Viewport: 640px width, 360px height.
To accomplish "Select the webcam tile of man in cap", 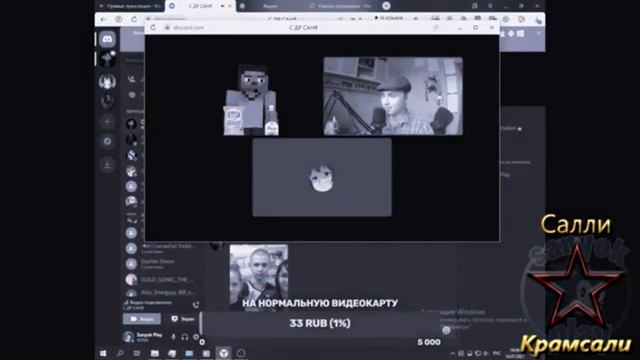I will coord(393,96).
